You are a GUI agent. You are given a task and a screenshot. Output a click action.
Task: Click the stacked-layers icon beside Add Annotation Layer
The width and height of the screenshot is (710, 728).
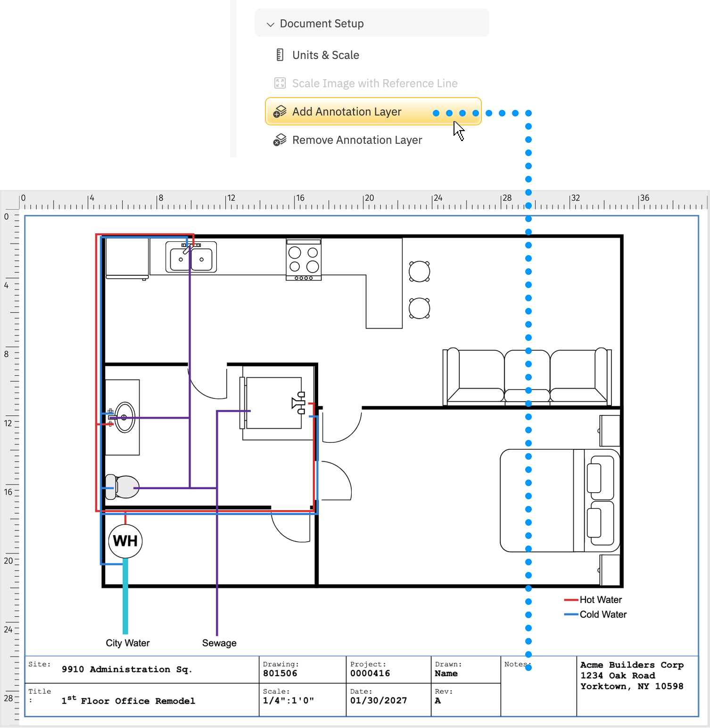tap(280, 111)
